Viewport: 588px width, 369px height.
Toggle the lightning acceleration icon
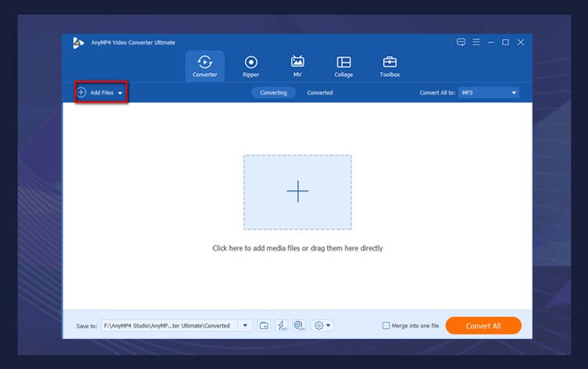(282, 326)
